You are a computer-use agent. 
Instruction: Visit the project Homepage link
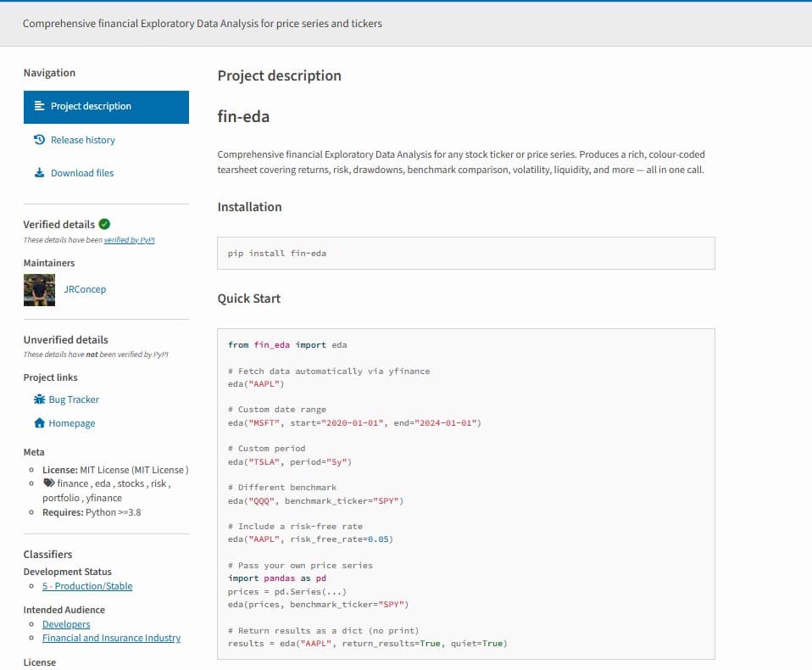coord(71,423)
